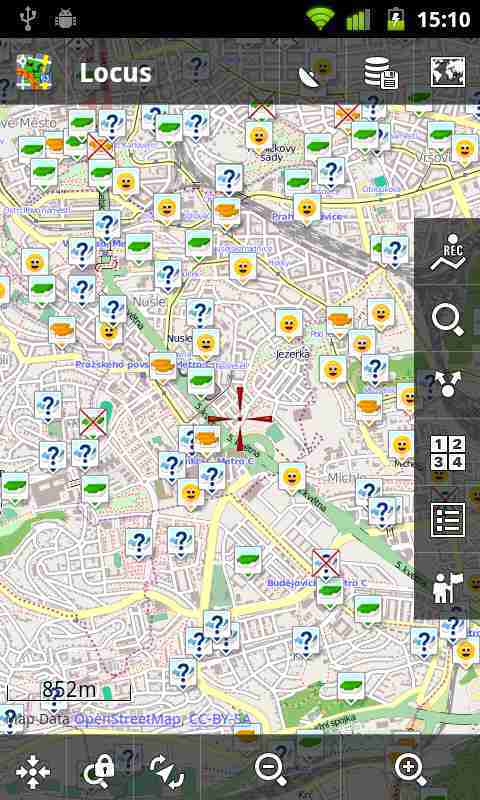Start track recording with REC icon

pos(447,252)
